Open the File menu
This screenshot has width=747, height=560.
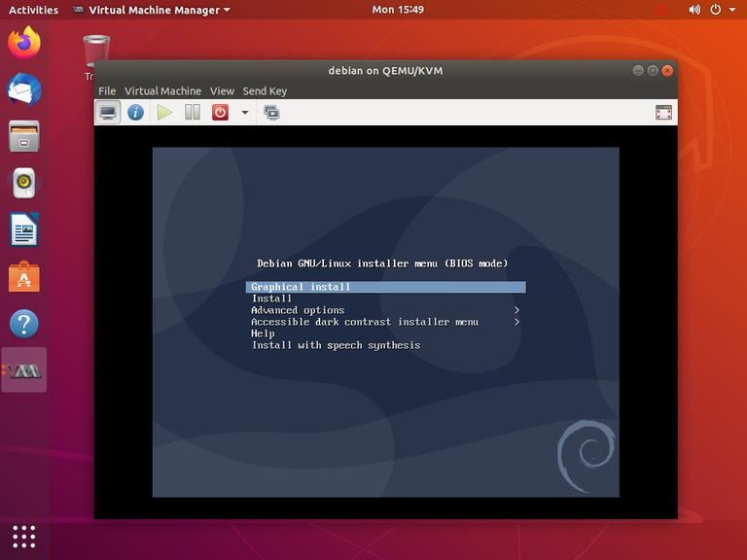click(x=107, y=90)
